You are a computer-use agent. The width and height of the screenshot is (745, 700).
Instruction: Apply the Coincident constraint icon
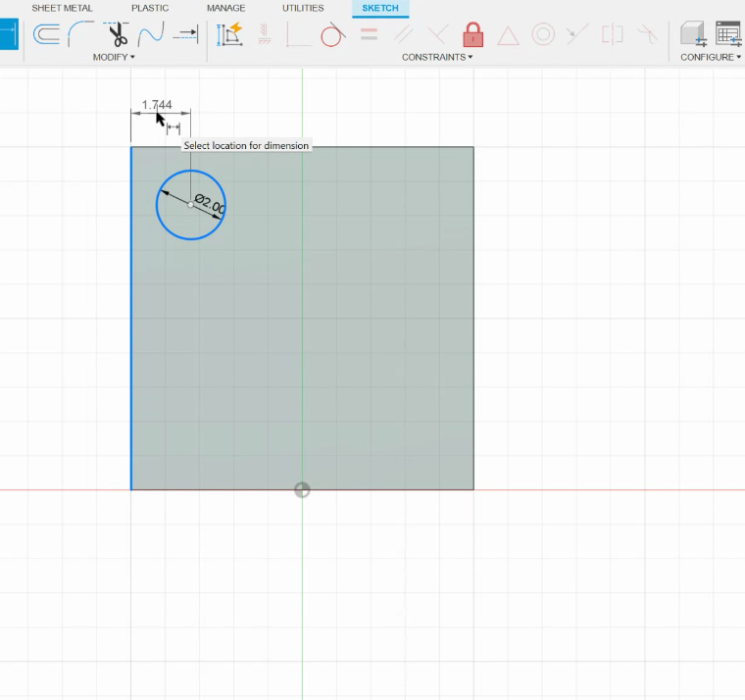point(299,34)
